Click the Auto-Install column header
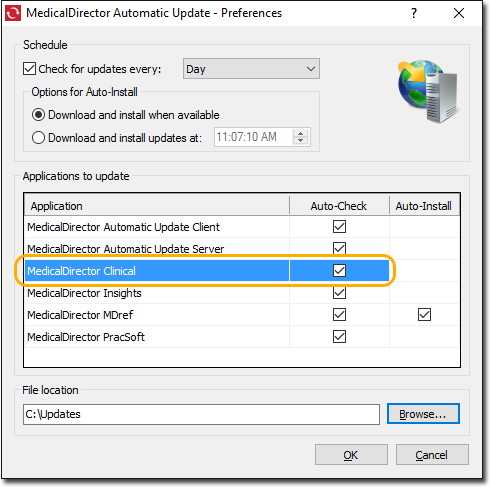The height and width of the screenshot is (487, 490). point(424,206)
